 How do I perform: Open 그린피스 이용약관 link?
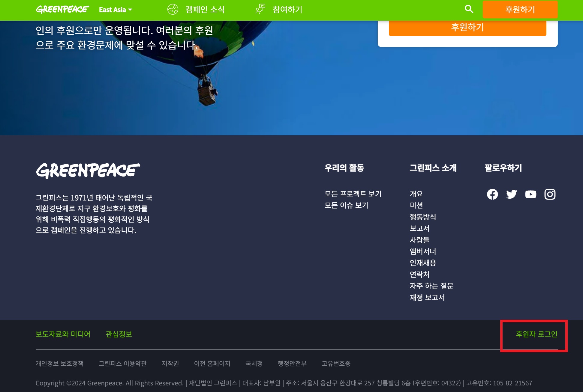[x=123, y=364]
